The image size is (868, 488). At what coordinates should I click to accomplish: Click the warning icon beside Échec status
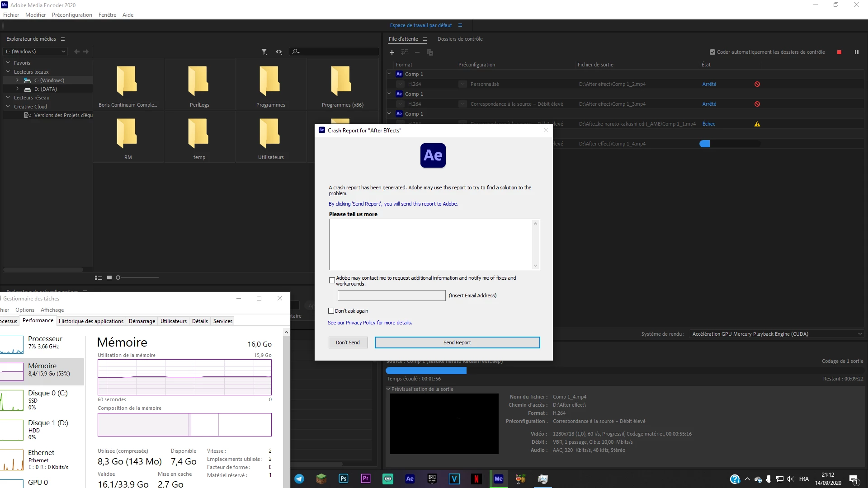click(757, 124)
